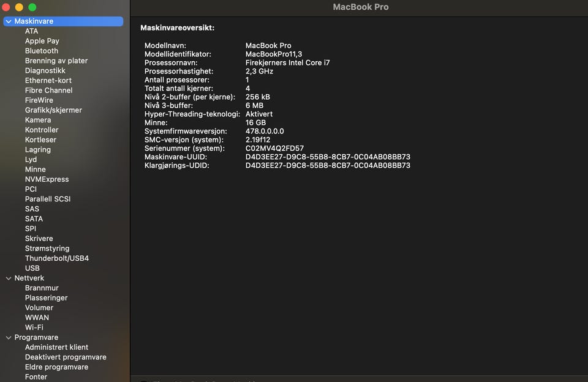Minimize window with yellow button
The height and width of the screenshot is (382, 588).
tap(19, 7)
